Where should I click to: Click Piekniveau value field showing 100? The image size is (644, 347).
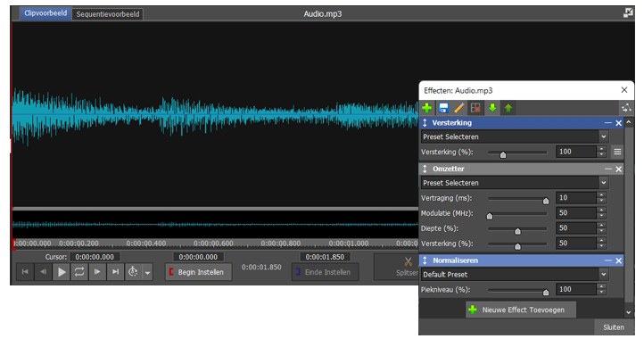pyautogui.click(x=576, y=290)
